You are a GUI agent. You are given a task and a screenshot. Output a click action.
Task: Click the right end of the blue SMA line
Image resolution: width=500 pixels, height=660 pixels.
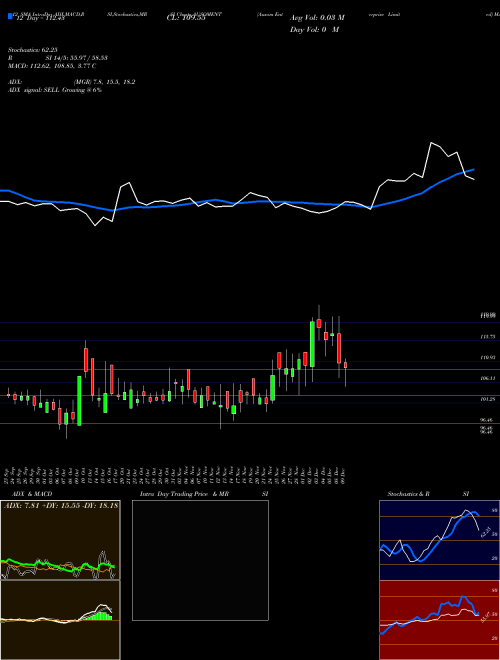coord(473,170)
